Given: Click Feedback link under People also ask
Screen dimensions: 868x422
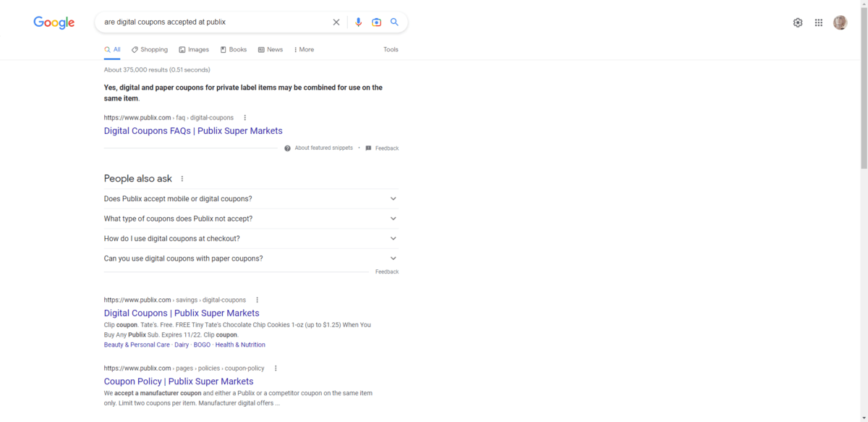Looking at the screenshot, I should click(387, 272).
